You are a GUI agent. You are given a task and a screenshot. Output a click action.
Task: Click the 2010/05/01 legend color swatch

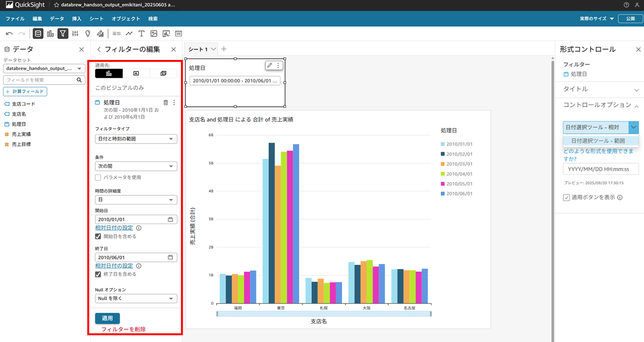pos(442,184)
